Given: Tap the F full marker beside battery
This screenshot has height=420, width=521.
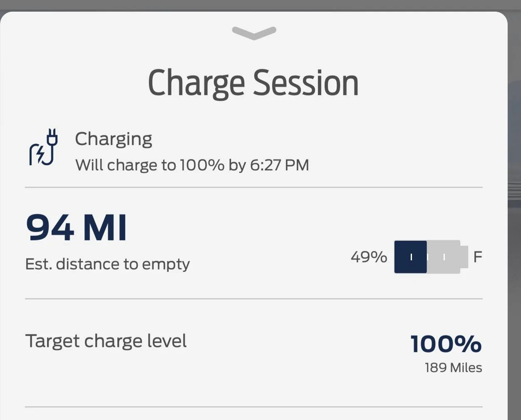Looking at the screenshot, I should coord(478,257).
